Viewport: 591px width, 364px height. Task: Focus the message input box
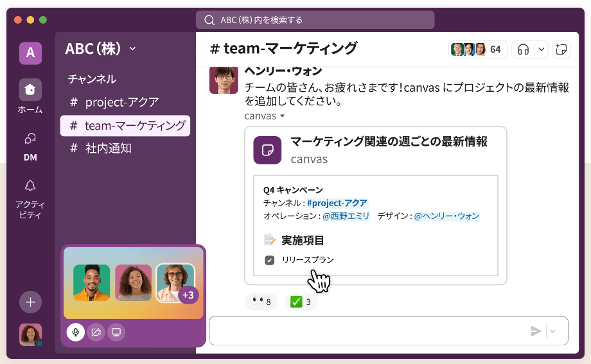[389, 331]
